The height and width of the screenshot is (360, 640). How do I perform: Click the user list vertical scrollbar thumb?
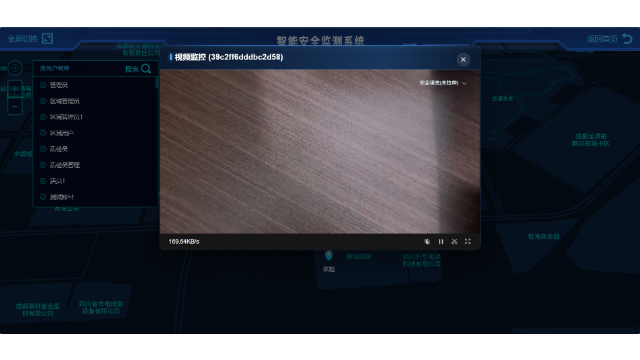pyautogui.click(x=157, y=82)
